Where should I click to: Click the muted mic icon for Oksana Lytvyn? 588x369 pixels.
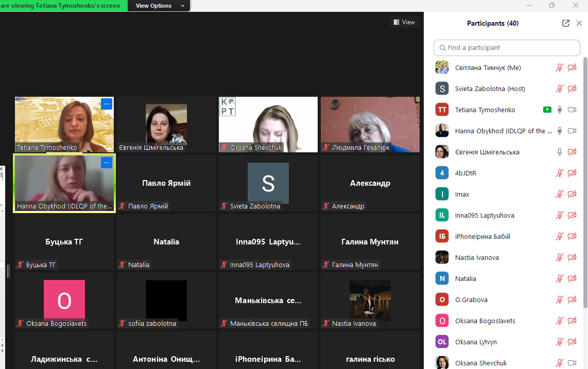coord(560,342)
